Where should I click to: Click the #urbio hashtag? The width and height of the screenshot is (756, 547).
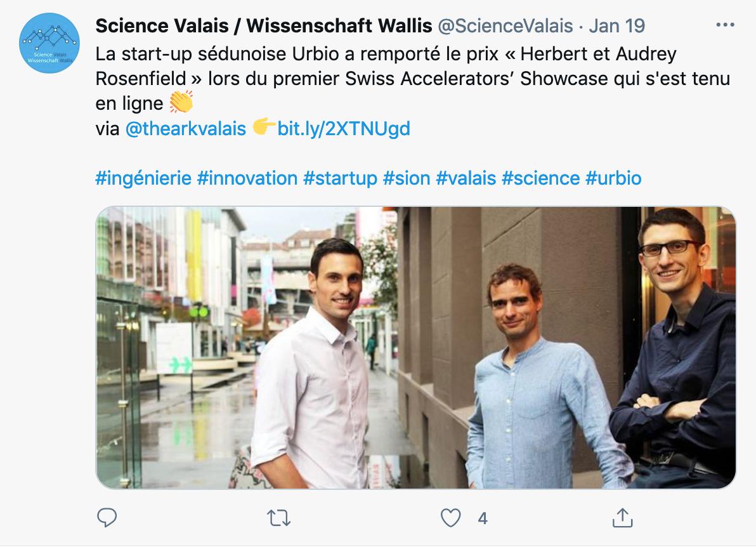coord(613,178)
